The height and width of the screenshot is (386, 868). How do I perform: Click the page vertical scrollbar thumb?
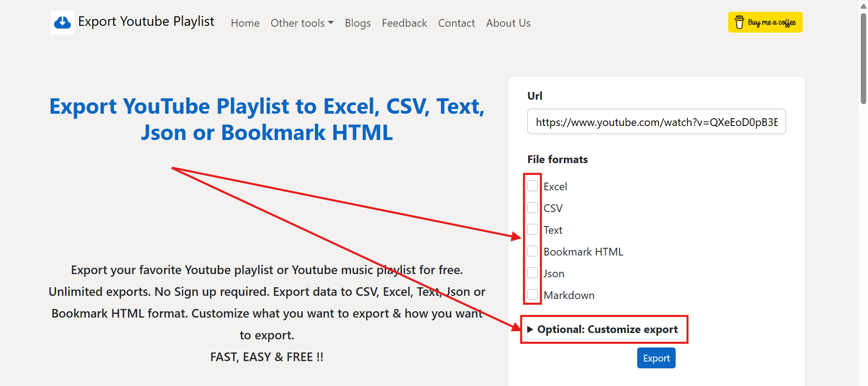click(863, 59)
